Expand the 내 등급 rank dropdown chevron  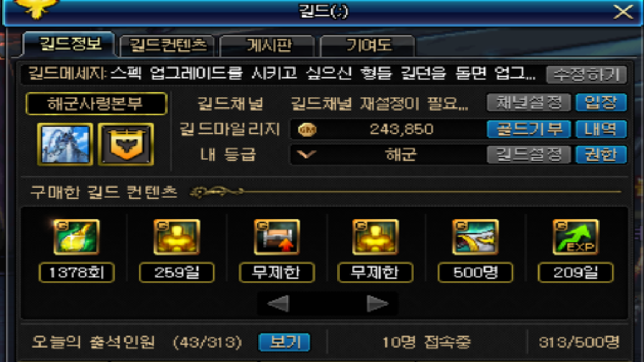point(306,154)
